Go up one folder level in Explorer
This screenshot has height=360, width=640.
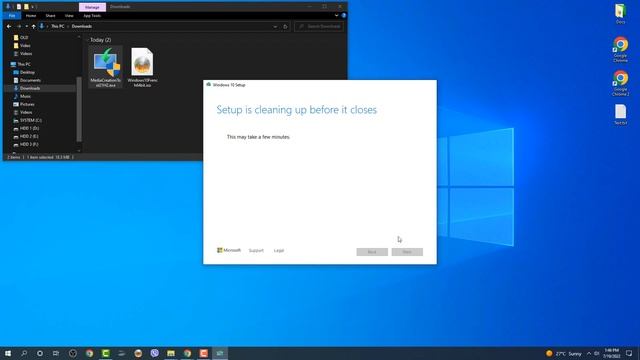tap(33, 26)
